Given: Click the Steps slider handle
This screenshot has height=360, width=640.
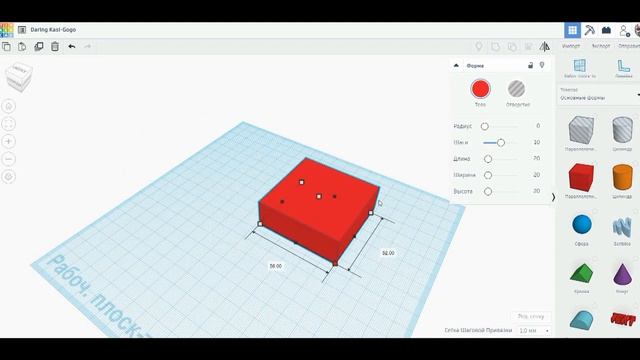Looking at the screenshot, I should coord(501,142).
